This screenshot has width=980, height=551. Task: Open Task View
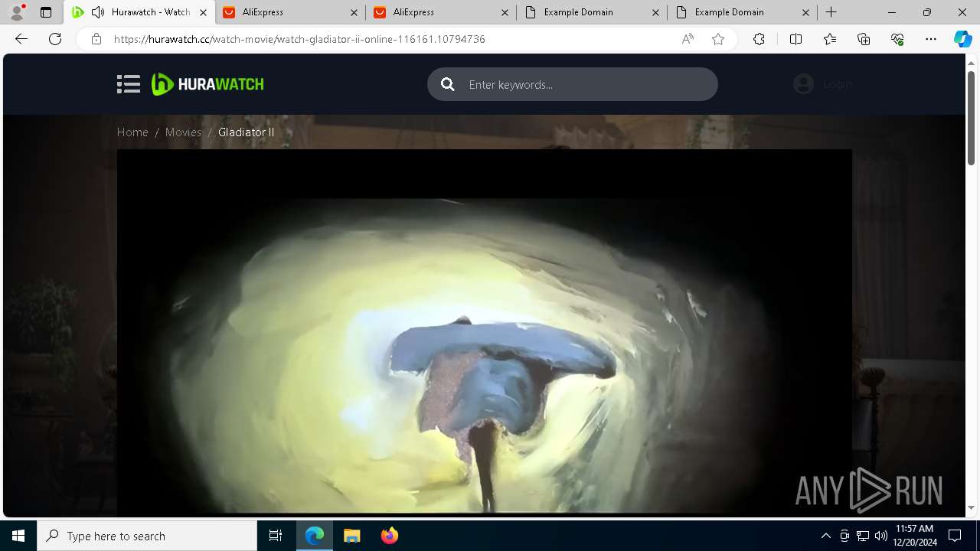[276, 536]
